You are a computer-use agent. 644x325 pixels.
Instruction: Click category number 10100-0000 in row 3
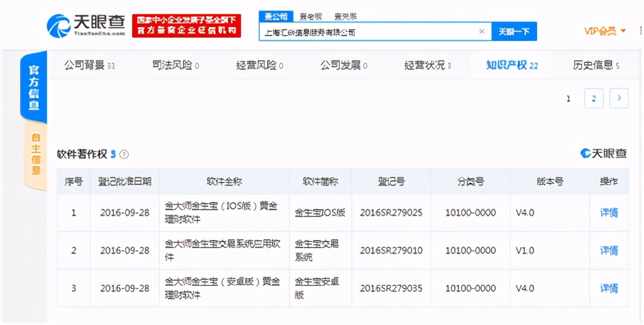(x=470, y=288)
